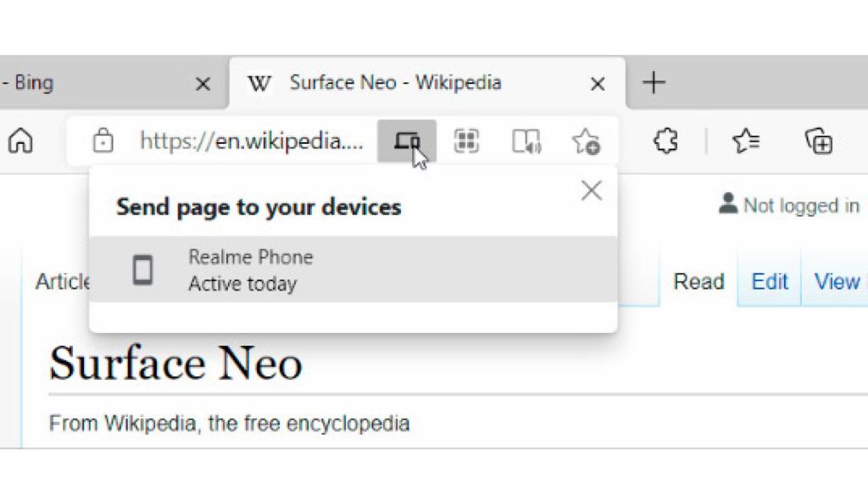Viewport: 868px width, 488px height.
Task: Click the Not logged in account icon
Action: click(727, 204)
